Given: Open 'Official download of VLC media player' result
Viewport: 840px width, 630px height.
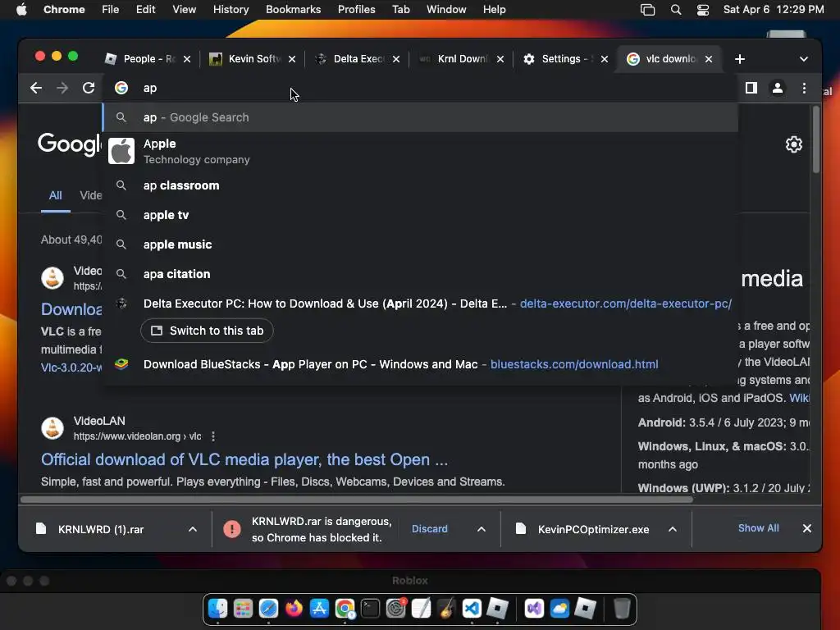Looking at the screenshot, I should [x=244, y=459].
